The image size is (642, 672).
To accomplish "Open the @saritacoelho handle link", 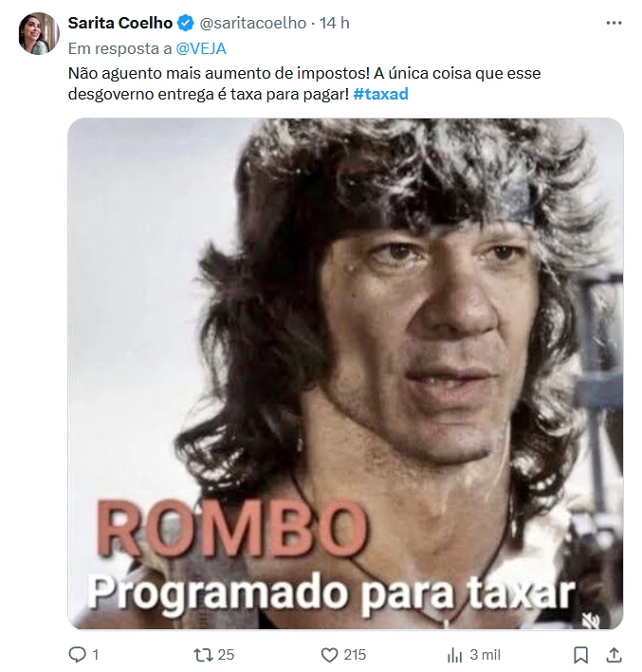I will pyautogui.click(x=253, y=23).
